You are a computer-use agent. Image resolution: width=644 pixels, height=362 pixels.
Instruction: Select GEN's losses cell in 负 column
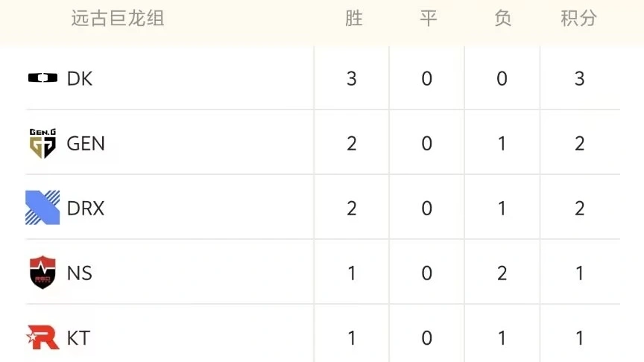(502, 143)
